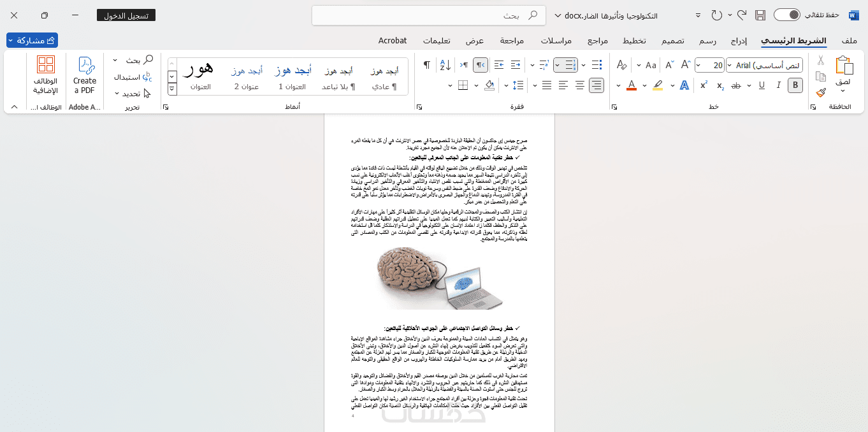Viewport: 868px width, 432px height.
Task: Click the Sign in (تسجيل الدخول) button
Action: tap(126, 15)
